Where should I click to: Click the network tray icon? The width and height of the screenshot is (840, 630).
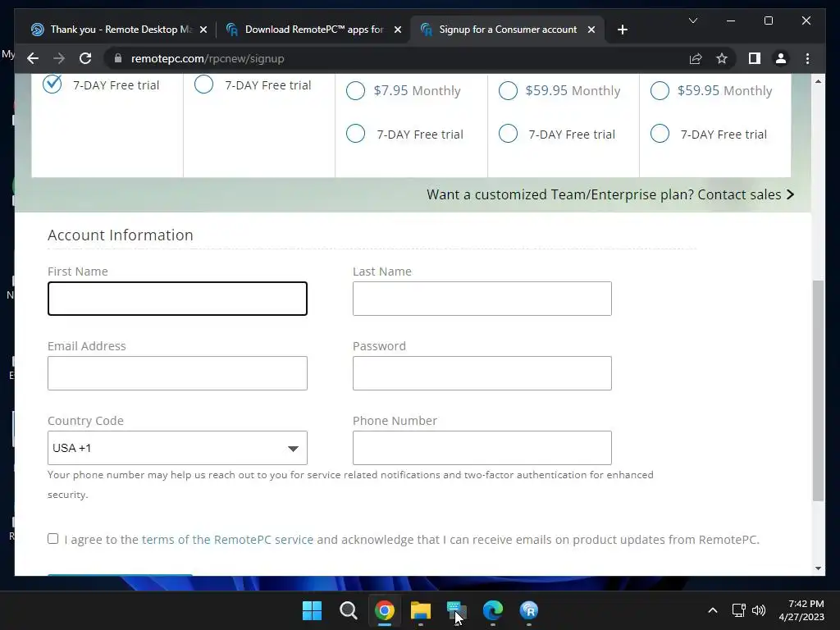(739, 610)
